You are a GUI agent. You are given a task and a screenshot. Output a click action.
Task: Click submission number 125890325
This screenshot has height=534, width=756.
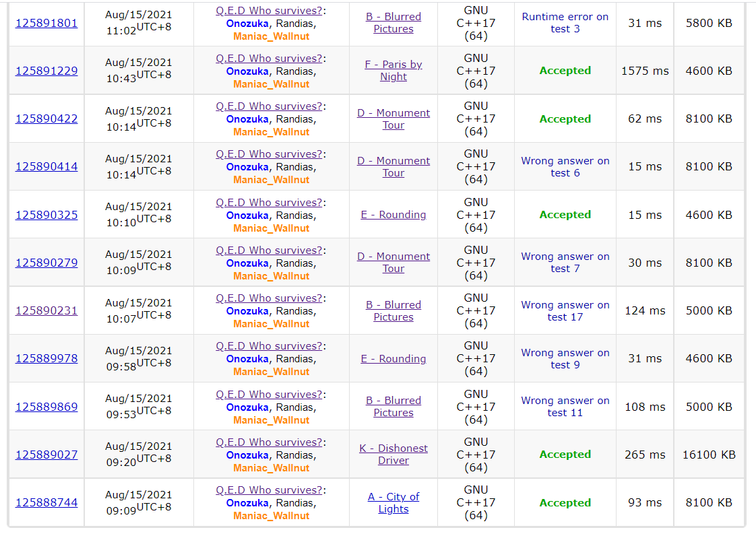46,215
